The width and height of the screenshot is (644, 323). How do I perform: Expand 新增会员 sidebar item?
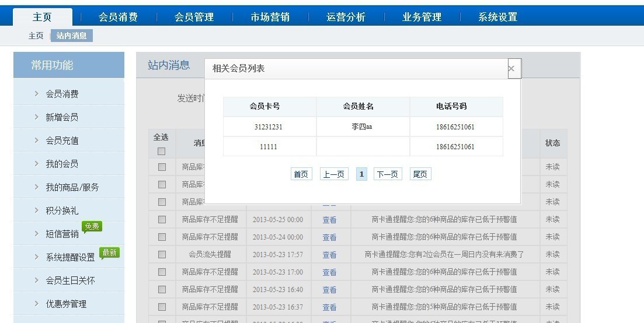[x=62, y=117]
